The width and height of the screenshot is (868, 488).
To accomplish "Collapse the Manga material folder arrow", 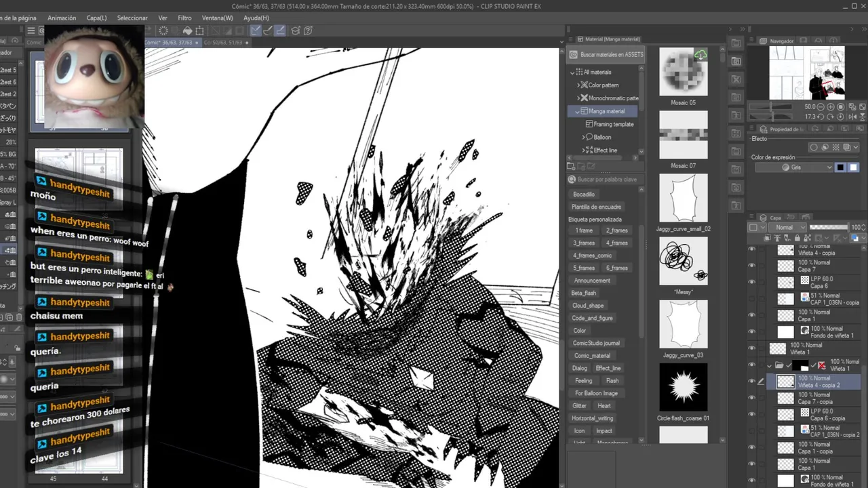I will 578,111.
